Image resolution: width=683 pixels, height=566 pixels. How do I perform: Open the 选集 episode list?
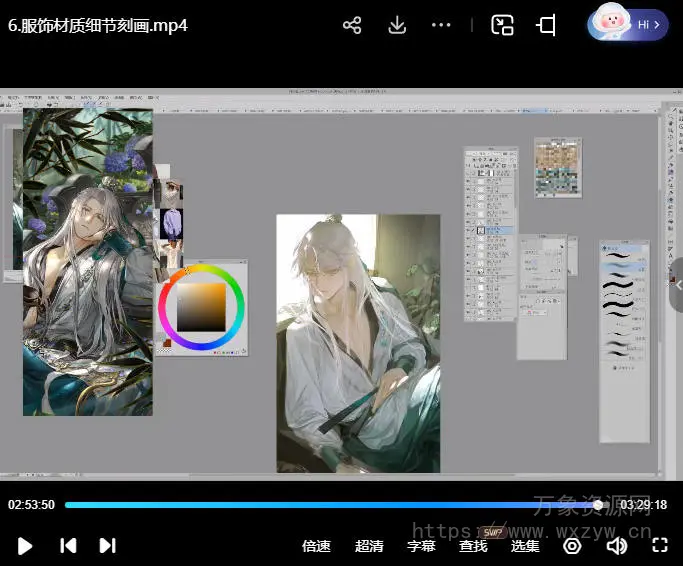tap(525, 546)
